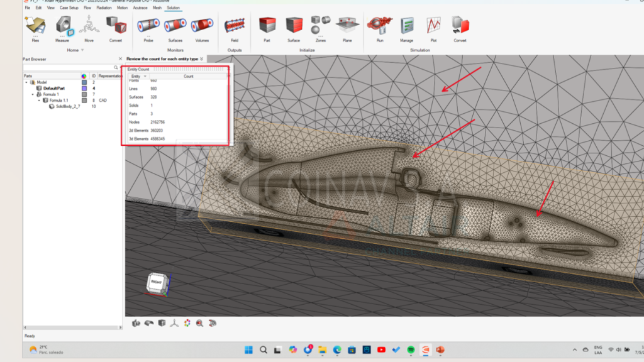The height and width of the screenshot is (362, 644).
Task: Collapse the Formula 1.1 tree node
Action: click(x=39, y=101)
